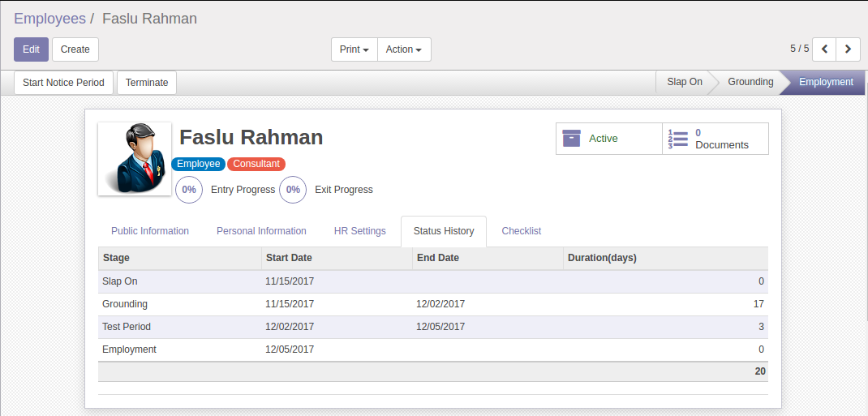Go to next record arrow
The width and height of the screenshot is (868, 416).
848,49
